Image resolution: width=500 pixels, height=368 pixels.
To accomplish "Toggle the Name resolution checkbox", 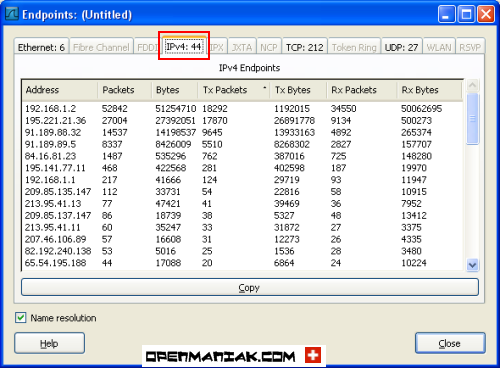I will (x=20, y=317).
